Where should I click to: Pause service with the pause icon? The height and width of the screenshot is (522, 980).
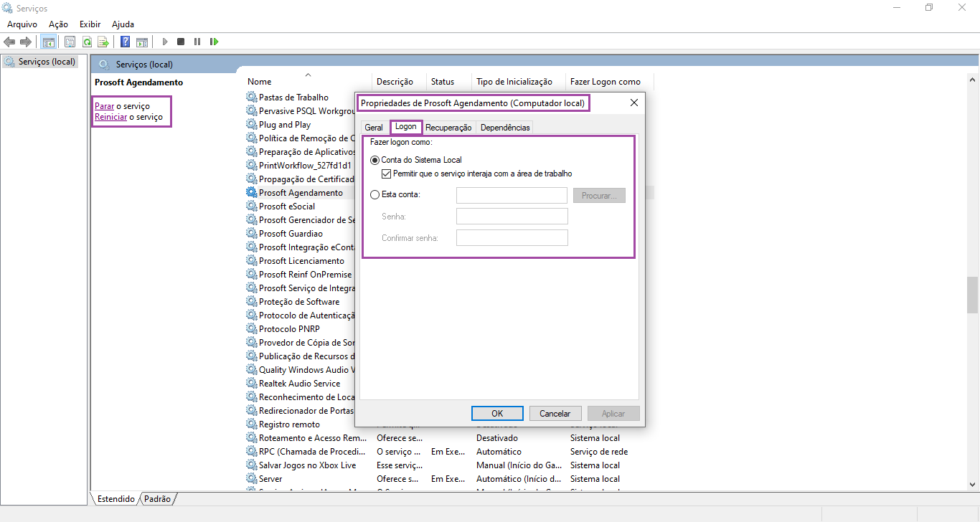pyautogui.click(x=197, y=42)
